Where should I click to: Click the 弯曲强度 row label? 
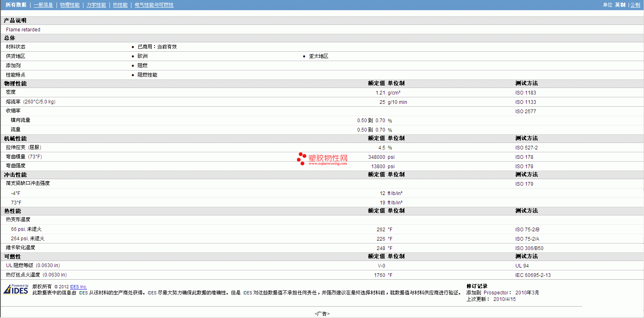[x=15, y=166]
